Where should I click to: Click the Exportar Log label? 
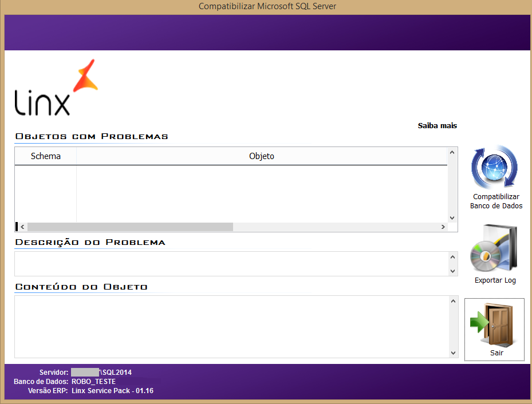pos(495,280)
